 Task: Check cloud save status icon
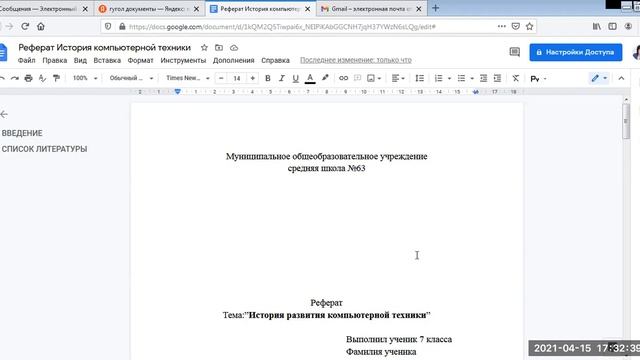point(234,48)
